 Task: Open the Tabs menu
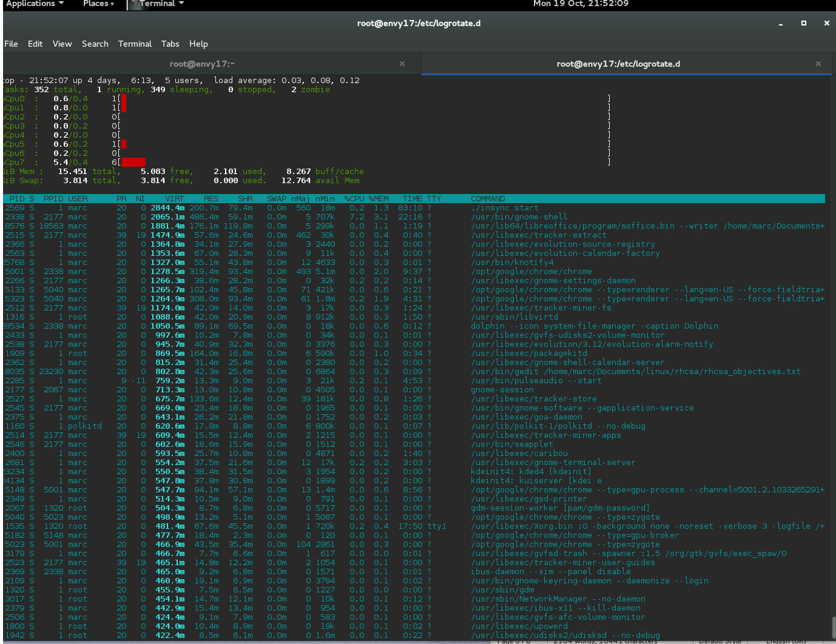click(x=170, y=44)
